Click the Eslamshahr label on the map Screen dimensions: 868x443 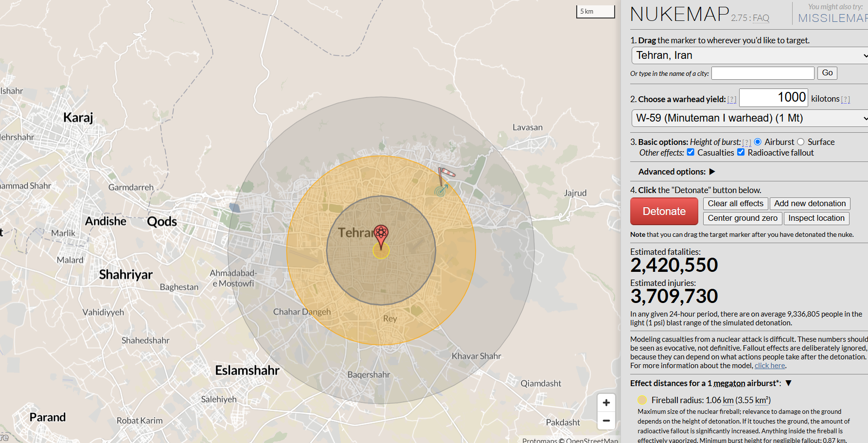click(247, 371)
